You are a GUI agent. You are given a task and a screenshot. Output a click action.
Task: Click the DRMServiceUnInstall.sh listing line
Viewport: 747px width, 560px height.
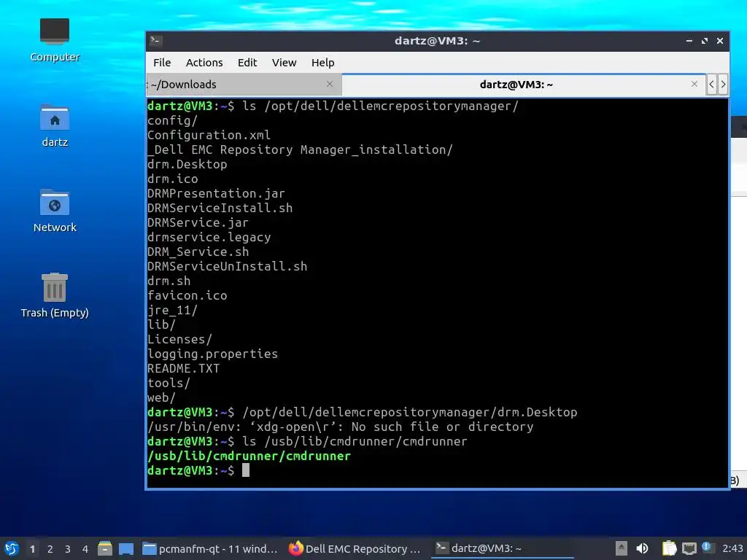click(x=227, y=266)
